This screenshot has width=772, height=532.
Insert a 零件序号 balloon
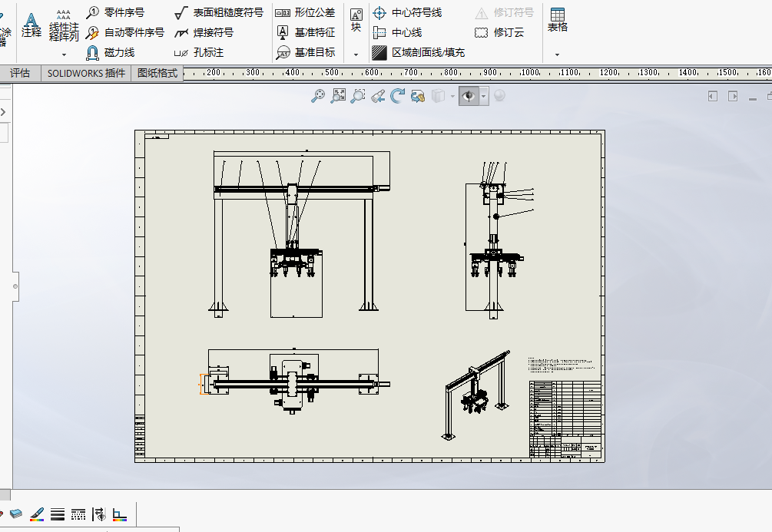pos(115,12)
